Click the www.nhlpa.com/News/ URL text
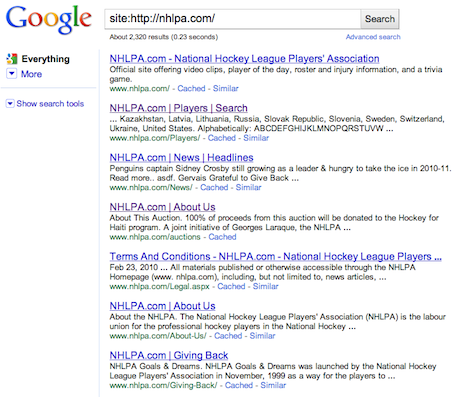This screenshot has height=397, width=460. click(151, 187)
